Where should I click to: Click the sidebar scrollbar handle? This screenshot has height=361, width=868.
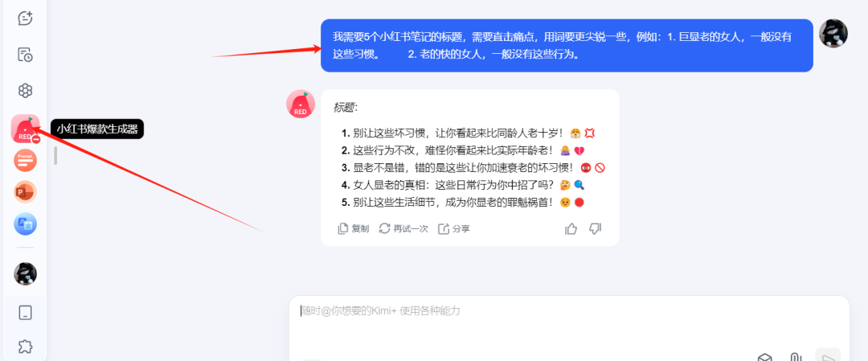55,156
